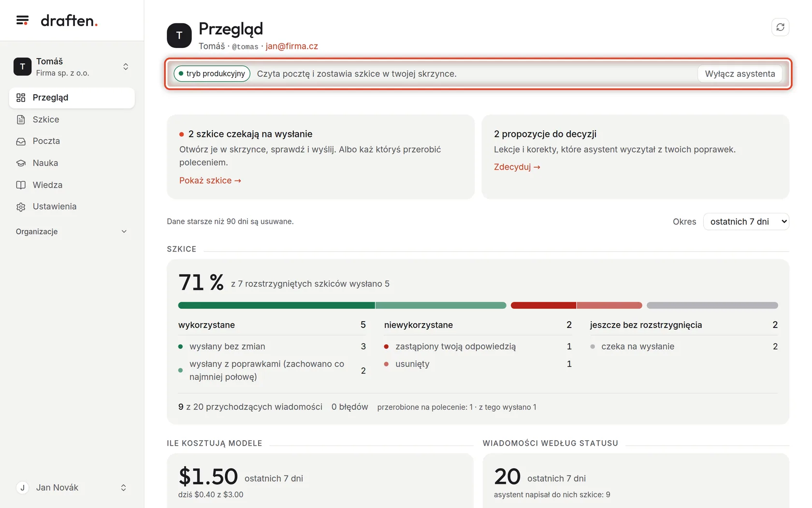Click the Wiedza book icon

click(x=21, y=185)
